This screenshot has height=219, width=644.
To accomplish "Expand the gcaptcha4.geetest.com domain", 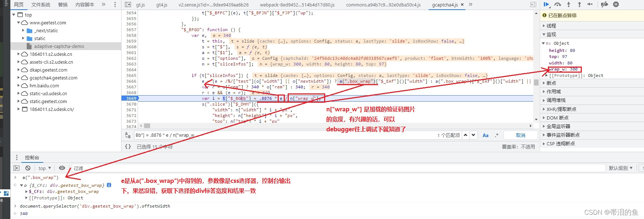I will click(x=19, y=78).
